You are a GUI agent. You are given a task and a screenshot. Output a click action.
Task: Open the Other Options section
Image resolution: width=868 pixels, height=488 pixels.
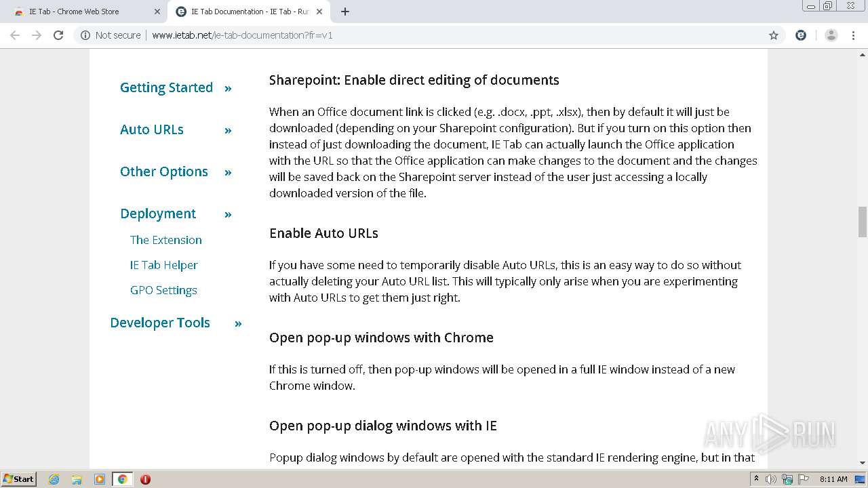164,171
